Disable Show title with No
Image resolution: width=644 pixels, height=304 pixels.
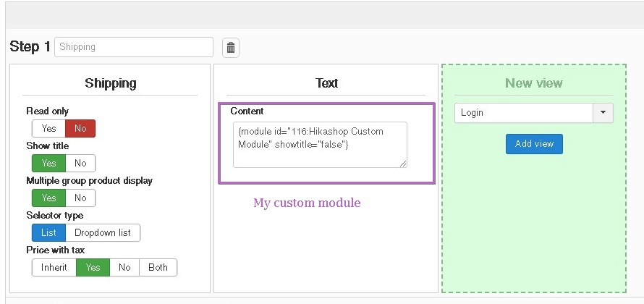click(80, 164)
